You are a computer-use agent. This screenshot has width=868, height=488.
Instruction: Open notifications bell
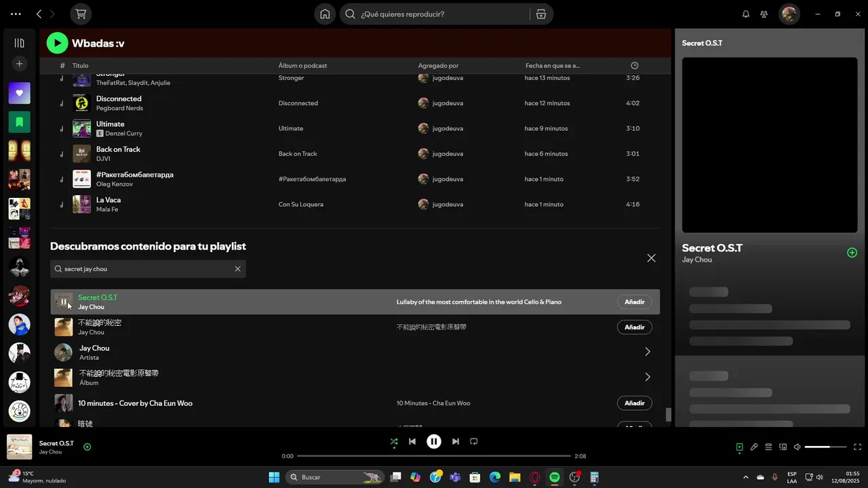point(746,14)
